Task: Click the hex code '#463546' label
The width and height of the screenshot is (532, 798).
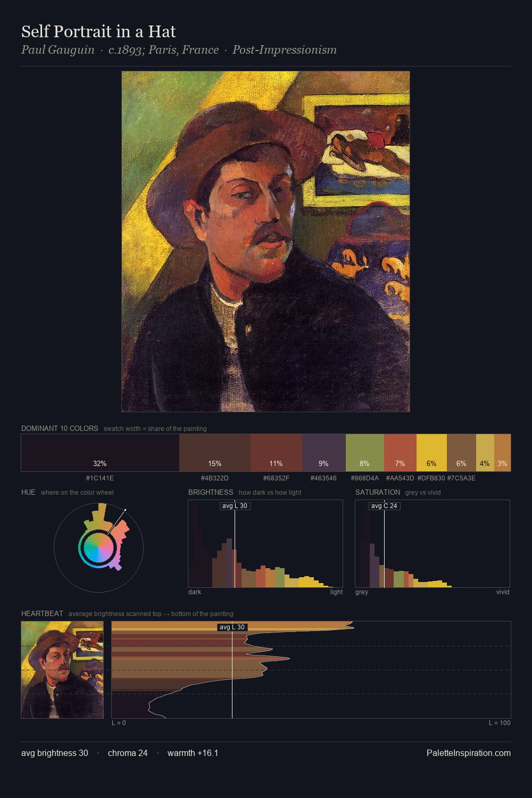Action: pos(323,478)
